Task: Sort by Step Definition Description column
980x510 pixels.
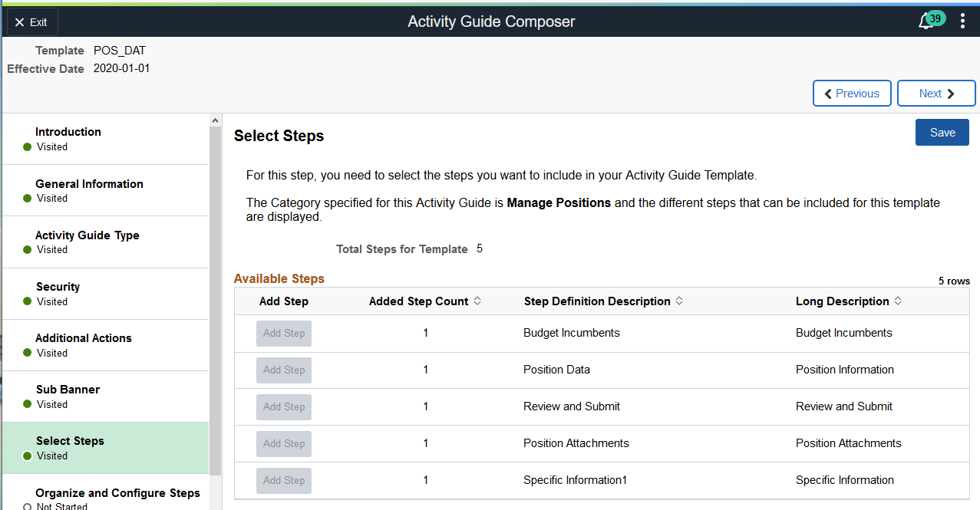Action: pyautogui.click(x=603, y=301)
